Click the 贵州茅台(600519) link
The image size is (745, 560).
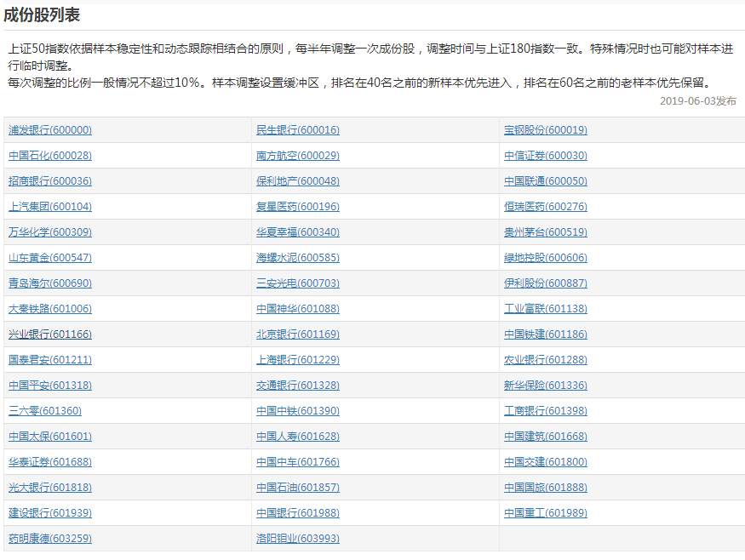coord(546,232)
